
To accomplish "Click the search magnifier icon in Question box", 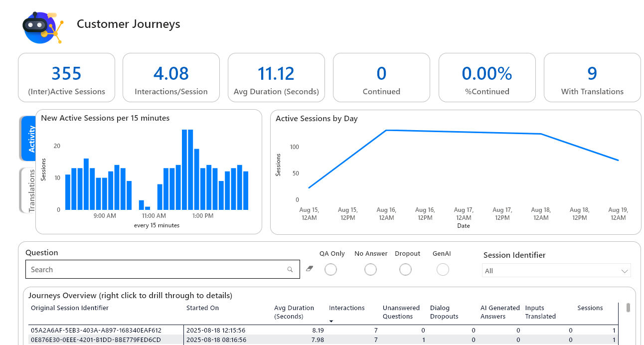I will (x=290, y=270).
